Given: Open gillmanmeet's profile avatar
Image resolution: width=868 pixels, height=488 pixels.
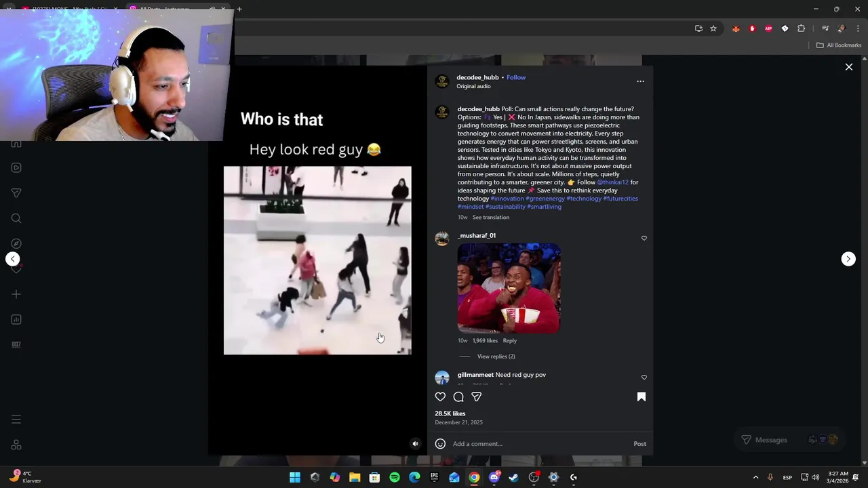Looking at the screenshot, I should pos(442,378).
